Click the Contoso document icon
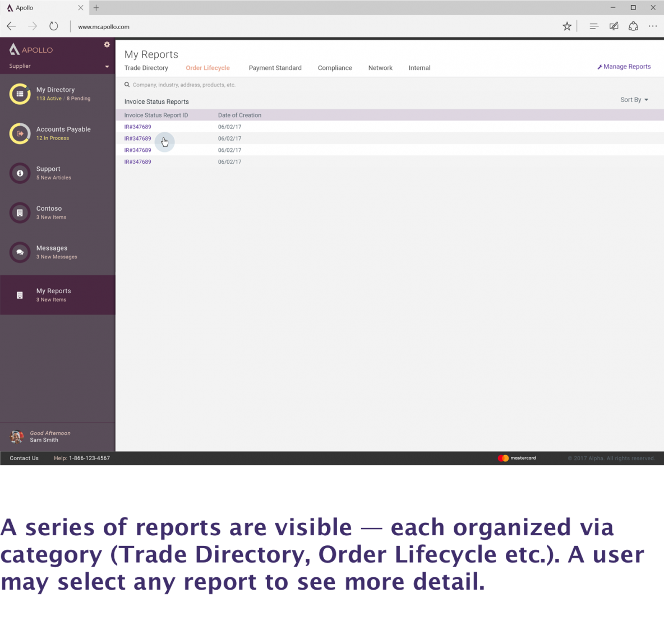 (20, 213)
